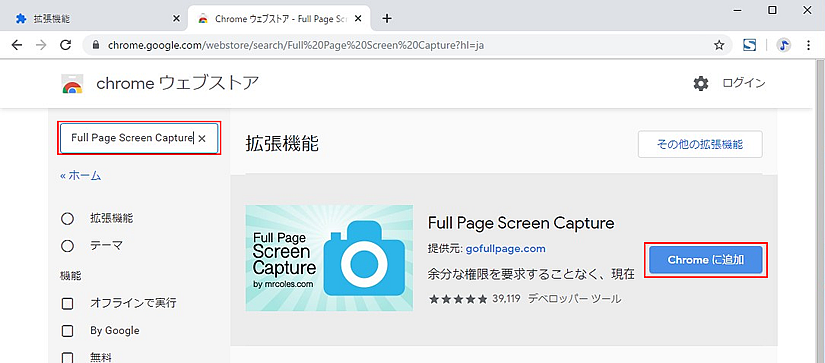
Task: Open the gofullpage.com provider link
Action: click(506, 248)
